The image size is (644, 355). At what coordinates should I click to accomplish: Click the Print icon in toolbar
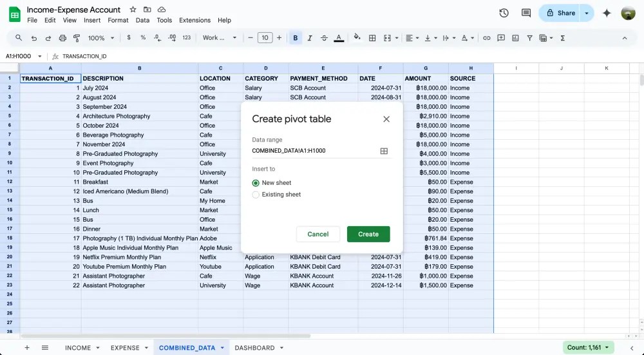[x=62, y=38]
